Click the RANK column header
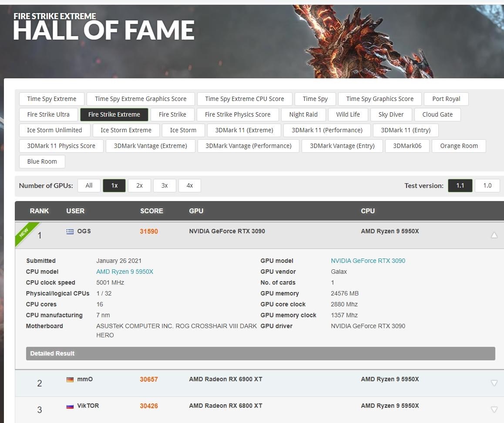The image size is (504, 423). [x=39, y=211]
